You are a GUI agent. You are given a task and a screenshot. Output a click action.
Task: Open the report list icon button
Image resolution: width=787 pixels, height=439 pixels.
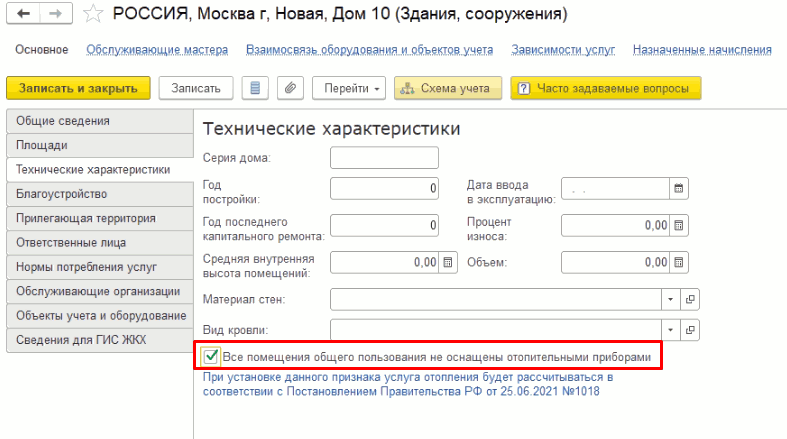point(257,88)
